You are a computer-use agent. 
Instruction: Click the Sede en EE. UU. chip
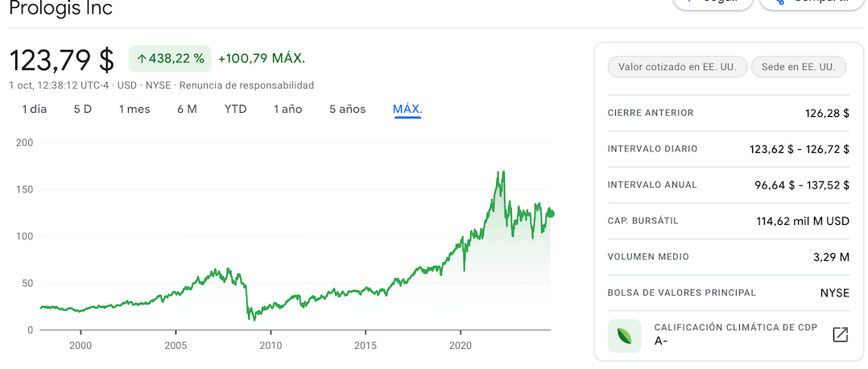[798, 67]
